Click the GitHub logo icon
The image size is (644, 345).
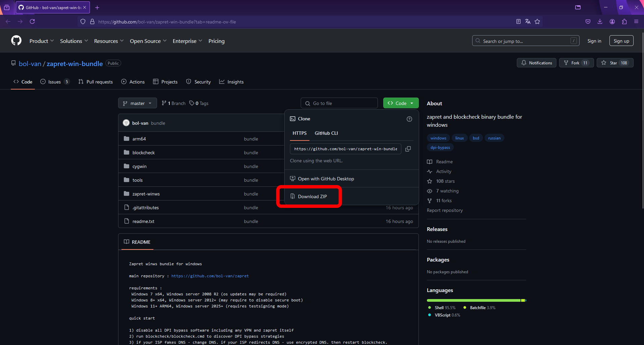[16, 41]
